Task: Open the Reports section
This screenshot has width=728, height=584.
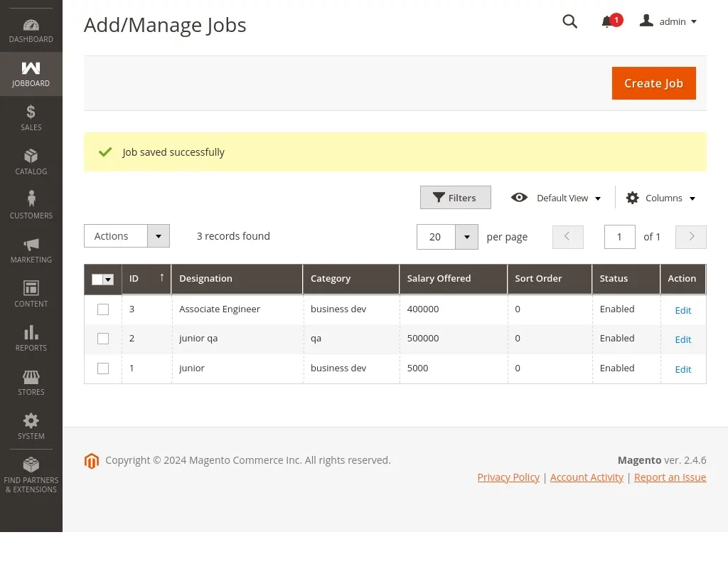Action: 31,338
